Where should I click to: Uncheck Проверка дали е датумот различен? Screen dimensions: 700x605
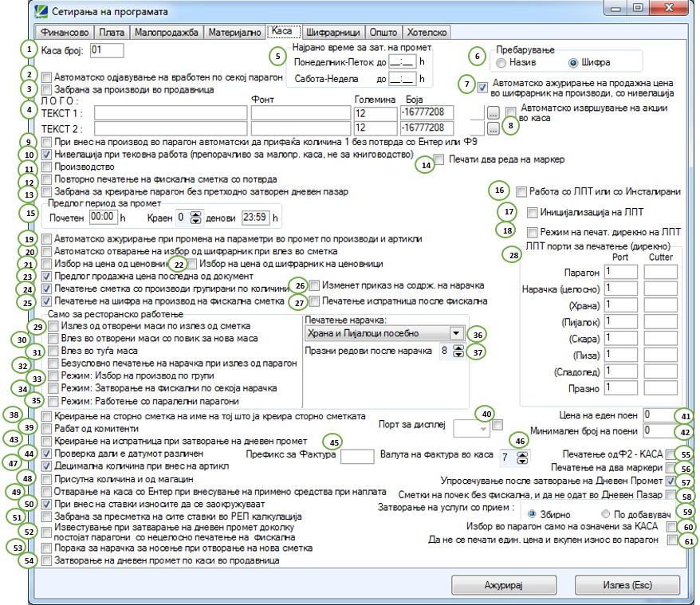coord(46,454)
